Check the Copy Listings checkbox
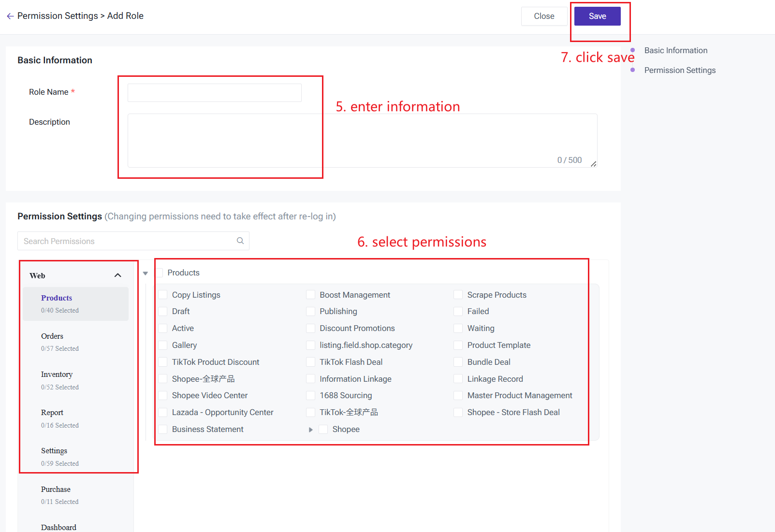The image size is (775, 532). pyautogui.click(x=163, y=295)
